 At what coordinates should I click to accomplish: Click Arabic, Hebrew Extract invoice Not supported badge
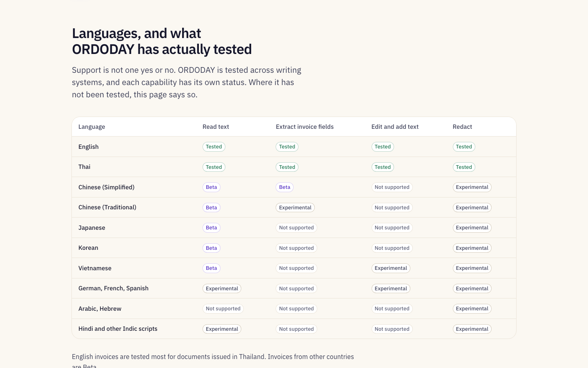[296, 309]
